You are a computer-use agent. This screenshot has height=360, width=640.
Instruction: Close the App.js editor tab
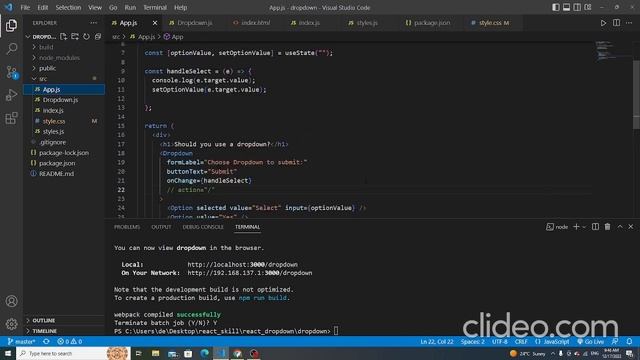[155, 23]
